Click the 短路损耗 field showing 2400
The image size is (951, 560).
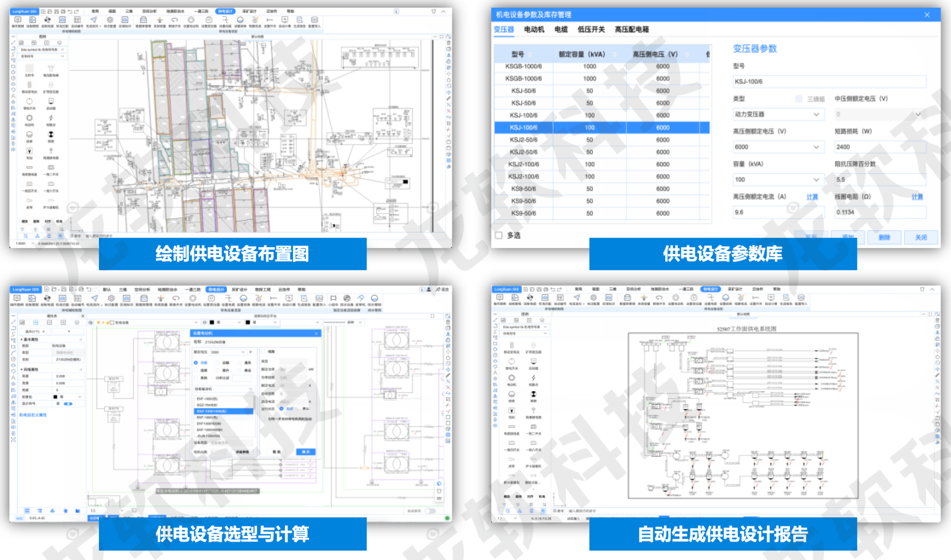click(880, 147)
